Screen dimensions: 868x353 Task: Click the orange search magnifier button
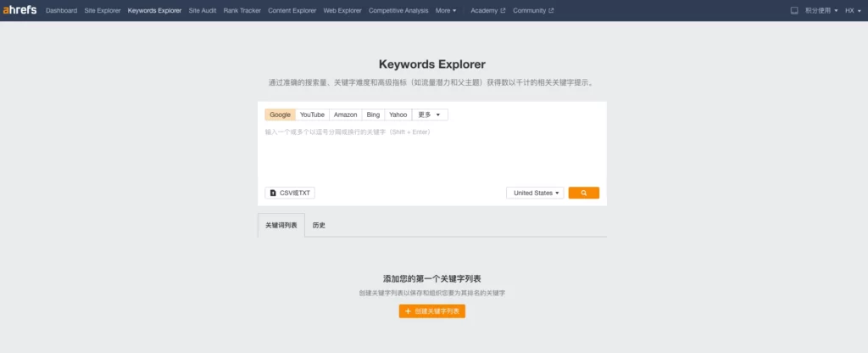coord(583,193)
